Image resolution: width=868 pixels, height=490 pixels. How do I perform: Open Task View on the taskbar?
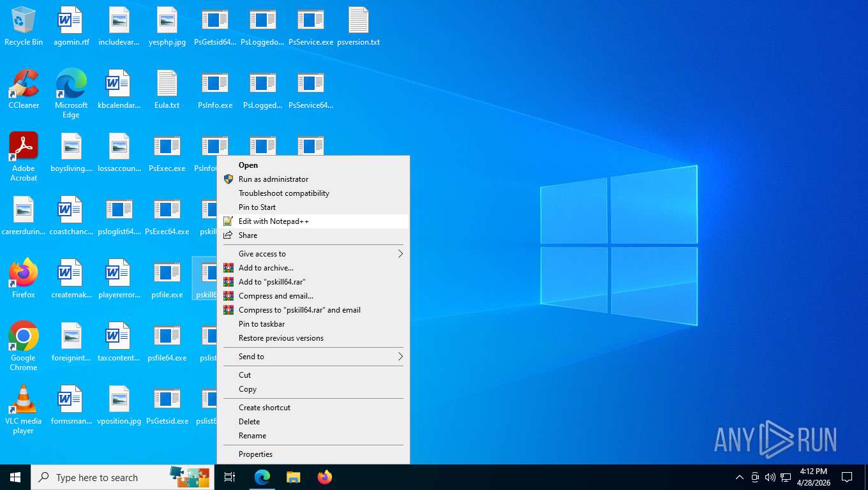pyautogui.click(x=230, y=477)
